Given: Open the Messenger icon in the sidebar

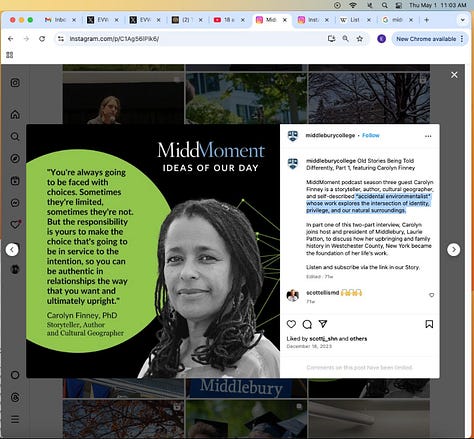Looking at the screenshot, I should [15, 203].
